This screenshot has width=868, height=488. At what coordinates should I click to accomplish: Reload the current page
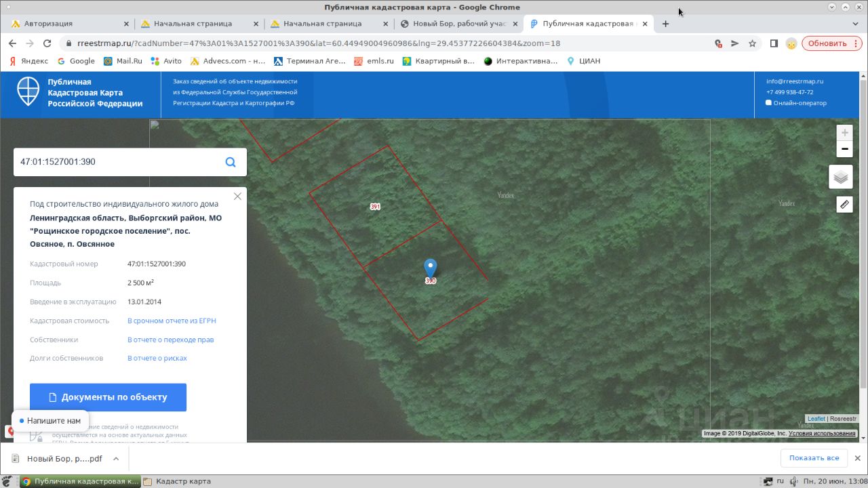coord(47,43)
